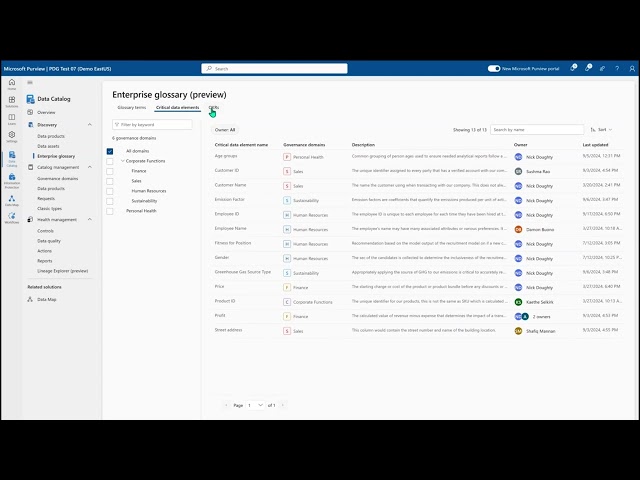Image resolution: width=640 pixels, height=480 pixels.
Task: Open Data Map icon in left rail
Action: pyautogui.click(x=12, y=200)
